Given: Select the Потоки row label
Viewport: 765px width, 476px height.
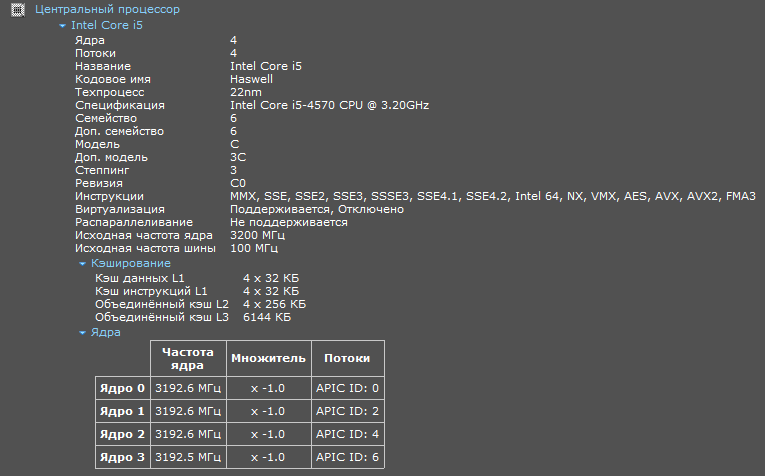Looking at the screenshot, I should pos(95,53).
